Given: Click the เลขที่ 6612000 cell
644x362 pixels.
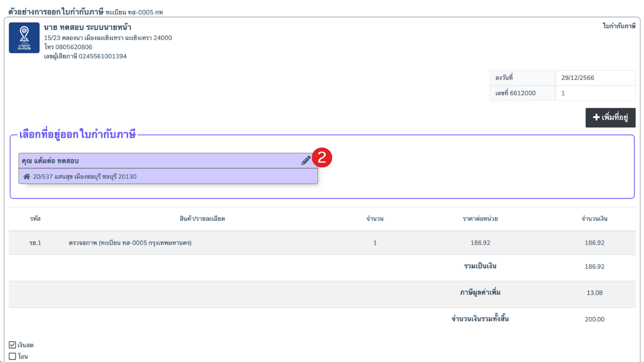Looking at the screenshot, I should [522, 93].
